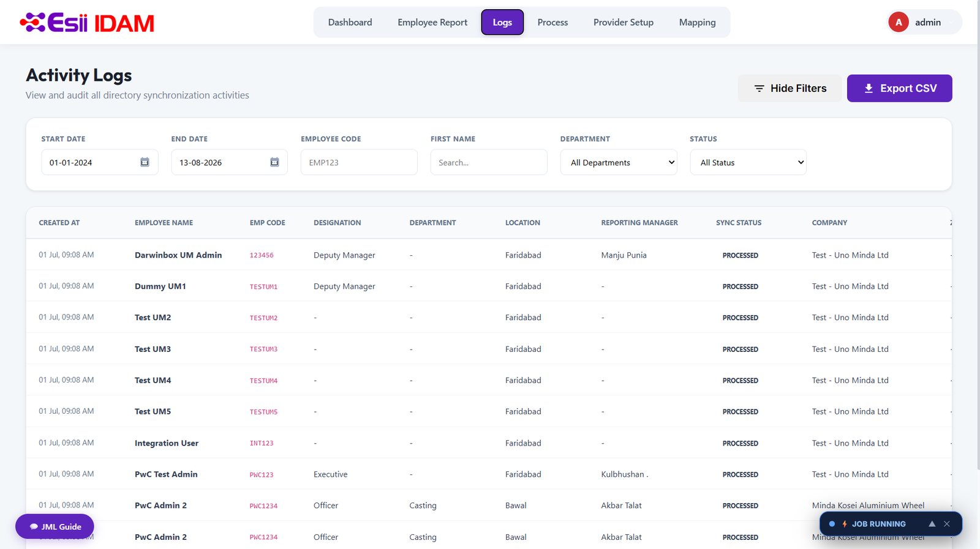This screenshot has width=980, height=549.
Task: Click the Sync Status column header
Action: 739,223
